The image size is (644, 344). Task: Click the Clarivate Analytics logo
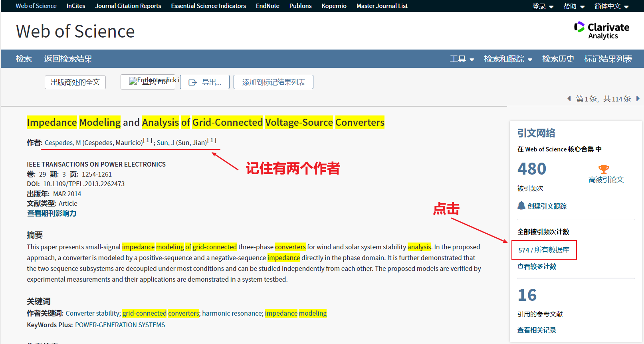(602, 31)
